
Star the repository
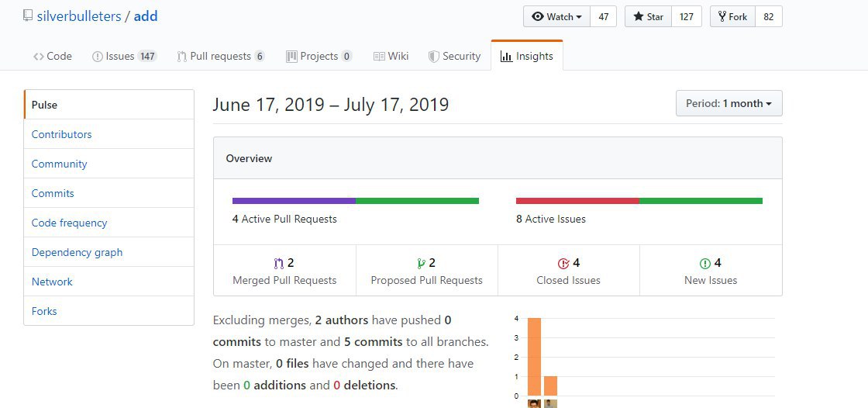pos(648,16)
